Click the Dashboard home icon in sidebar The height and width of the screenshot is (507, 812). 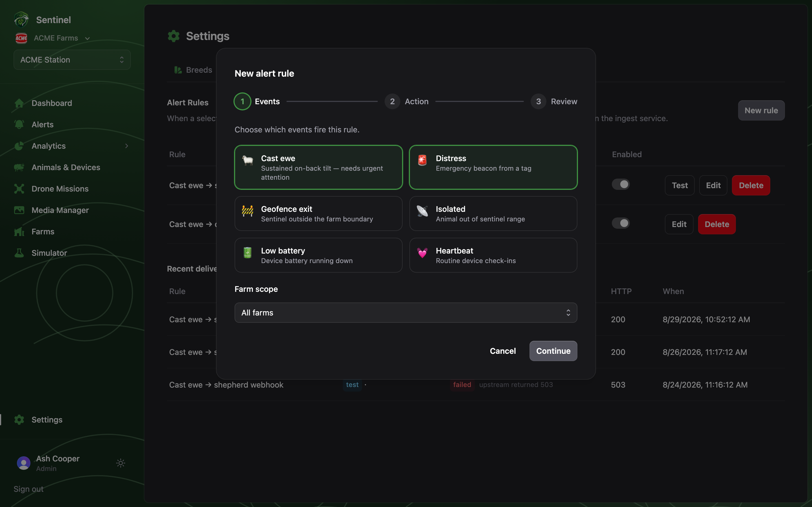click(19, 103)
